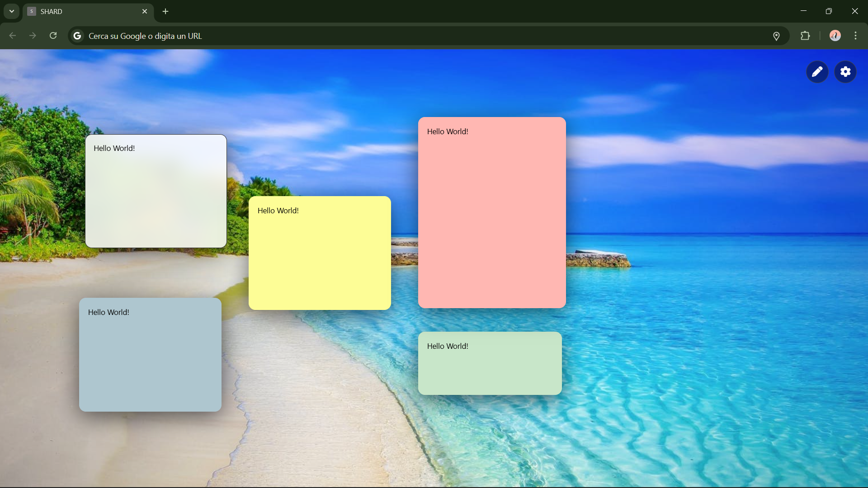Open the settings gear button
The height and width of the screenshot is (488, 868).
coord(845,72)
